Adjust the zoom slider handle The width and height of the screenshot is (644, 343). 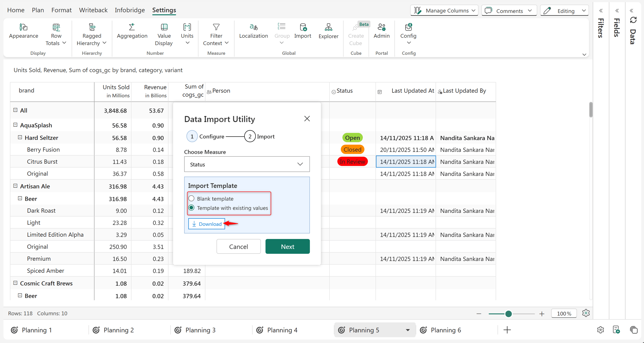[x=508, y=314]
